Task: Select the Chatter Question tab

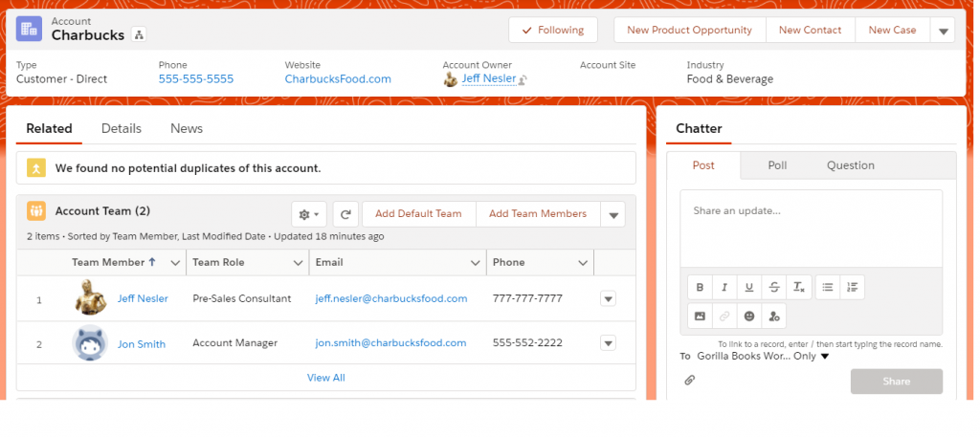Action: (851, 165)
